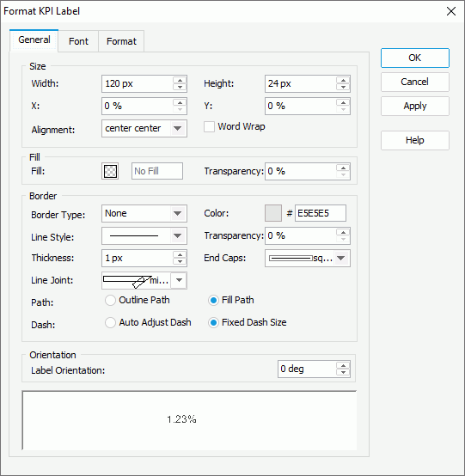Click the Cancel button

point(415,82)
